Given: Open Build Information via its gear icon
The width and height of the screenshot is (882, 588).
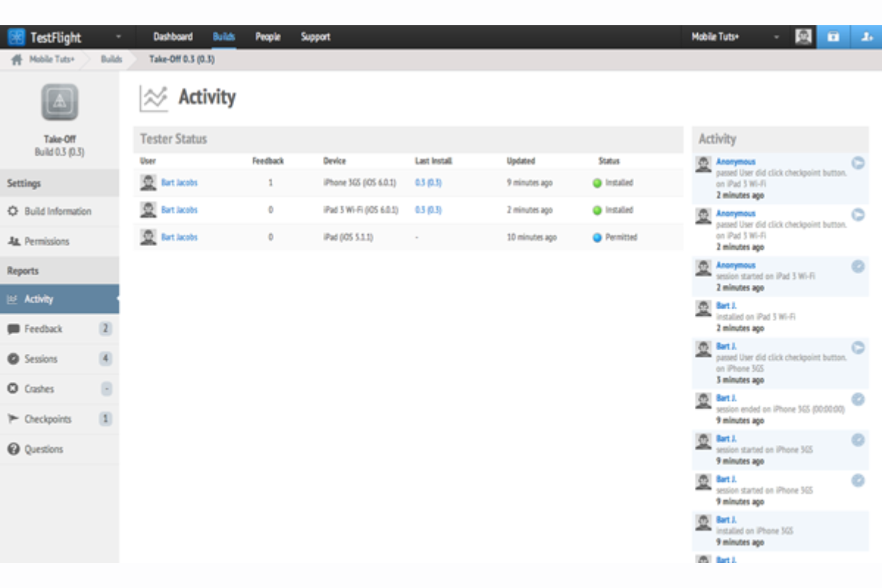Looking at the screenshot, I should (13, 211).
